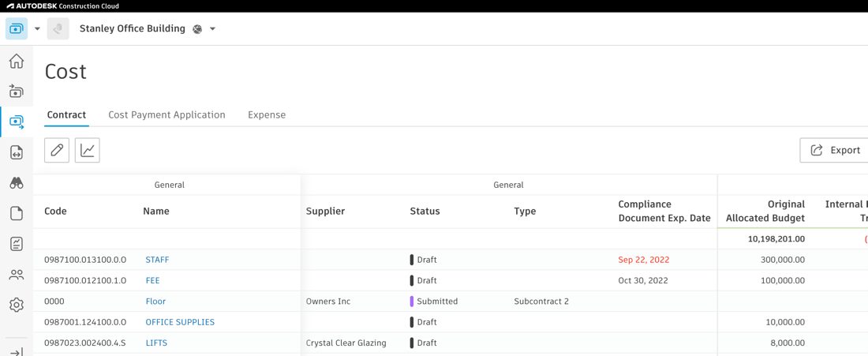Open the STAFF contract link
This screenshot has height=356, width=868.
[157, 260]
